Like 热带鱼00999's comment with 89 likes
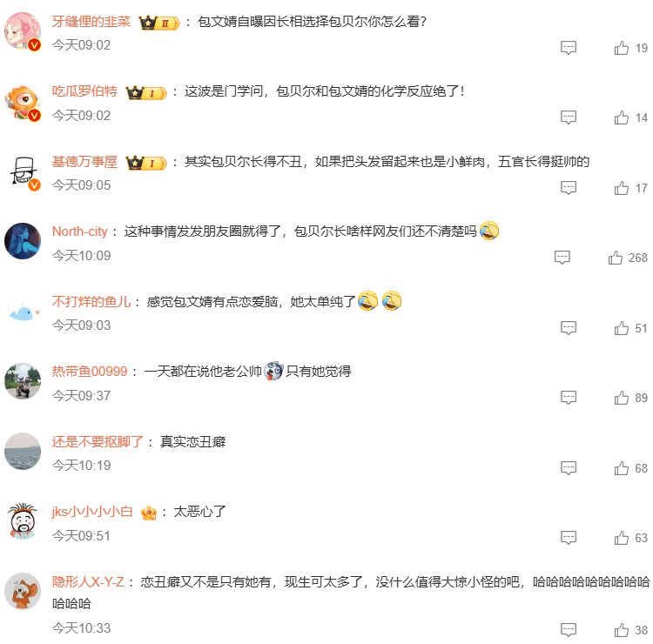 [x=621, y=398]
